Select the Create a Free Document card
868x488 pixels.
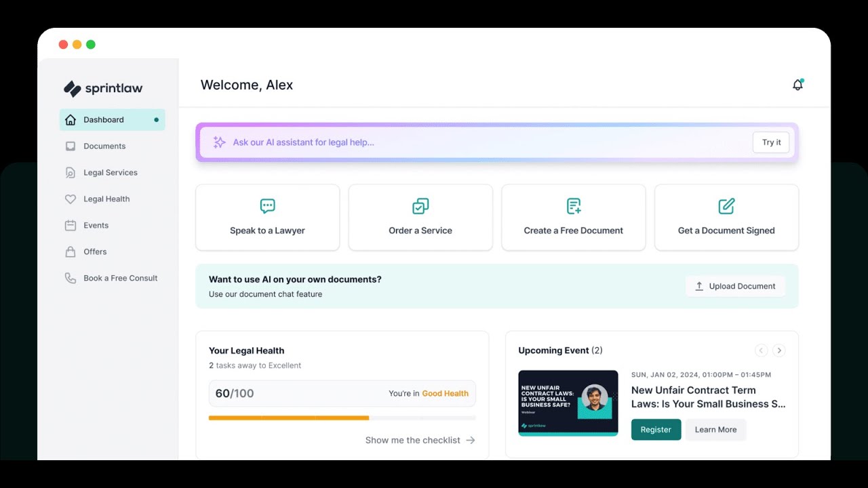pos(574,218)
